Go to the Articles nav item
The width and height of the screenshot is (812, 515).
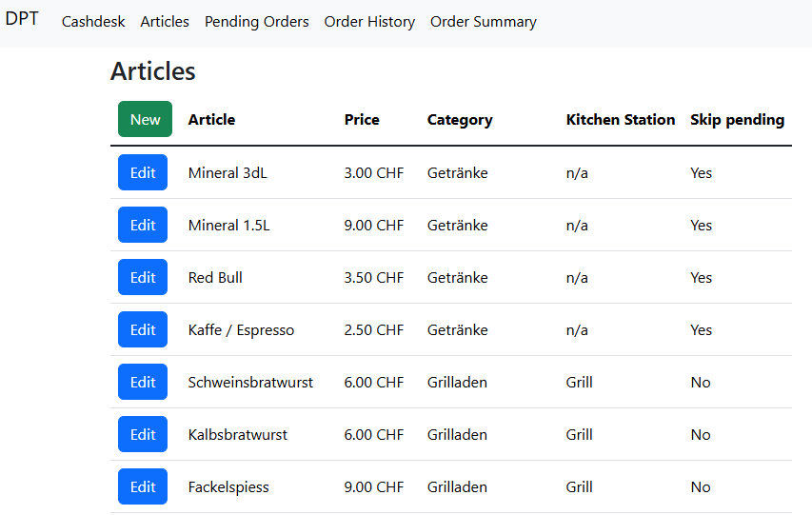click(x=165, y=22)
